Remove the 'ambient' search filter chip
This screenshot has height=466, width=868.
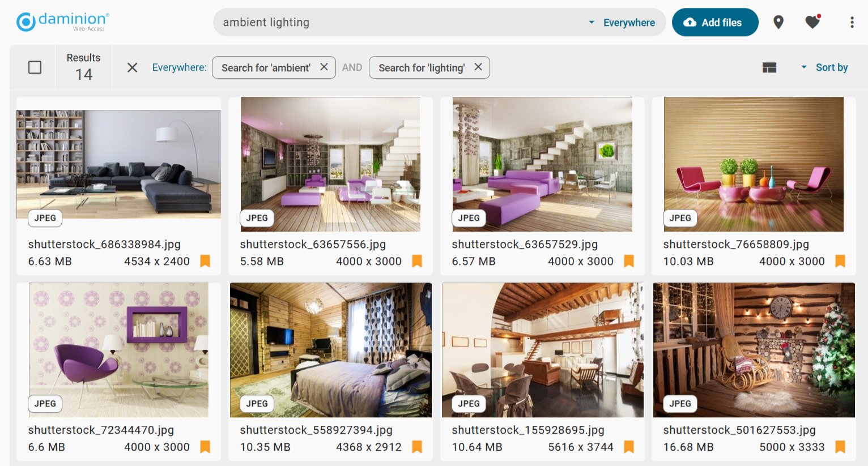tap(324, 67)
